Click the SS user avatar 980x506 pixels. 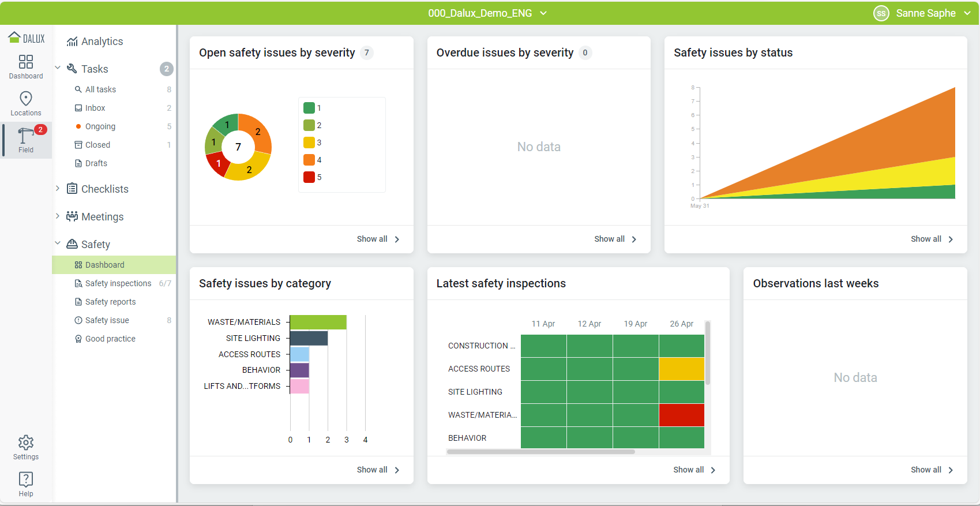(x=881, y=13)
